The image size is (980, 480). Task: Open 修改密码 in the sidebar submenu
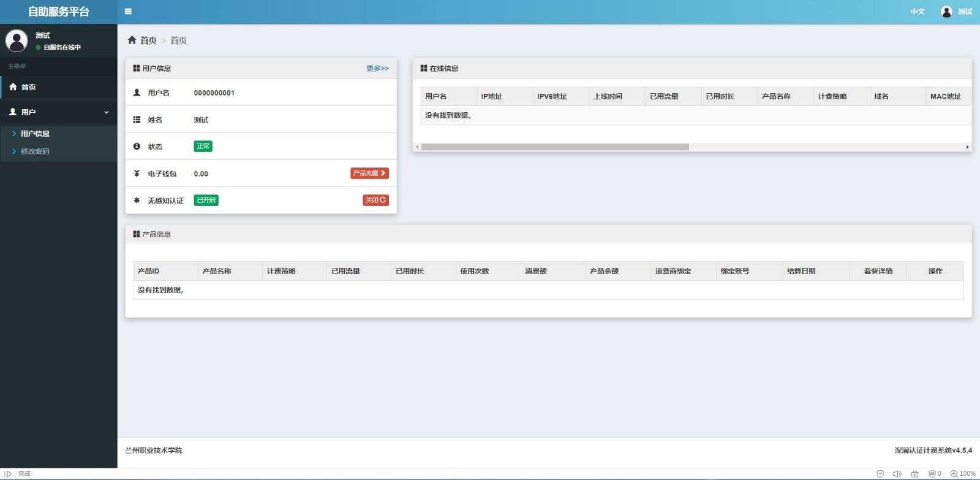click(35, 151)
